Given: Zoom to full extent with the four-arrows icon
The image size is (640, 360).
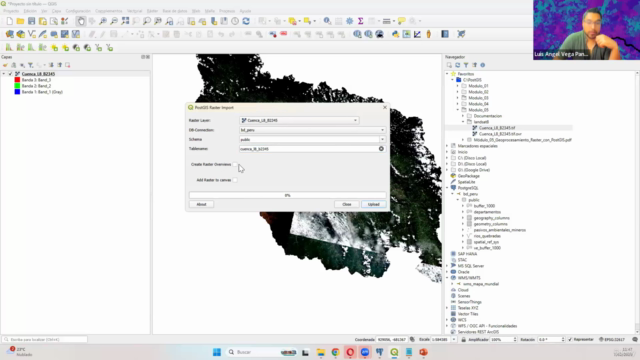Looking at the screenshot, I should tap(125, 21).
